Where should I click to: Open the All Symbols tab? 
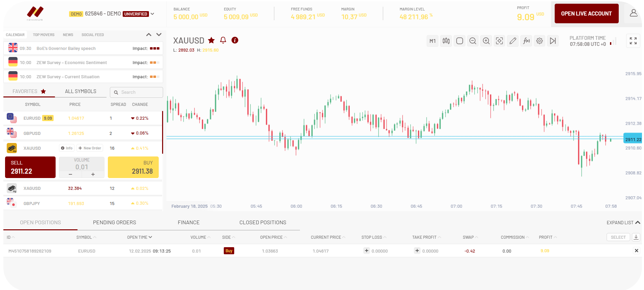click(81, 91)
